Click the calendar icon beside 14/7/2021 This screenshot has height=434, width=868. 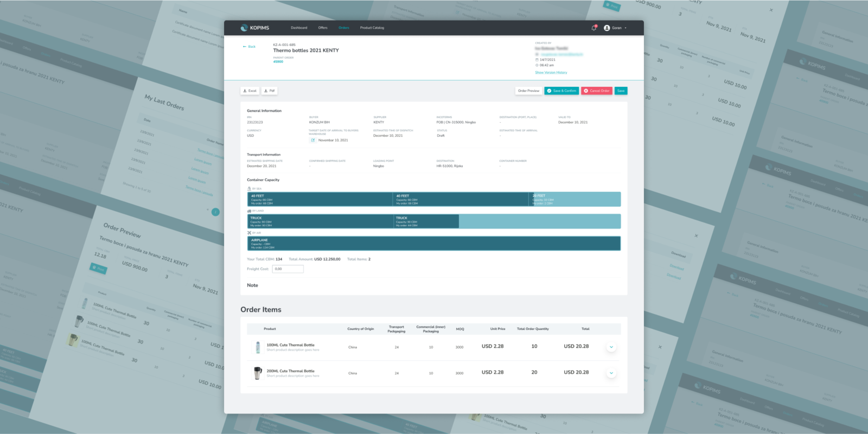[x=537, y=60]
